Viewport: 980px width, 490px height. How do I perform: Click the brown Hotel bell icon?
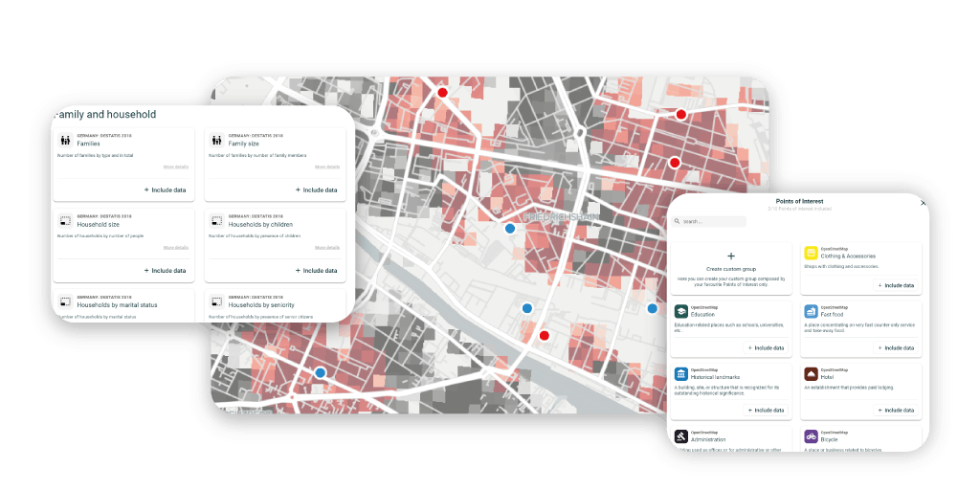click(x=812, y=374)
